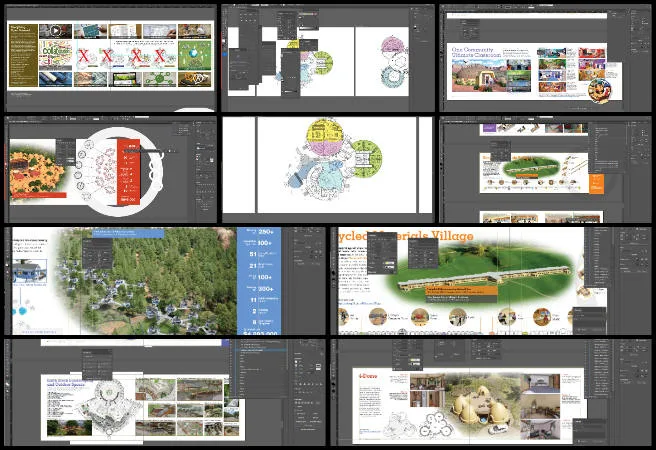
Task: Click the 21 statistic in blue panel
Action: point(253,266)
